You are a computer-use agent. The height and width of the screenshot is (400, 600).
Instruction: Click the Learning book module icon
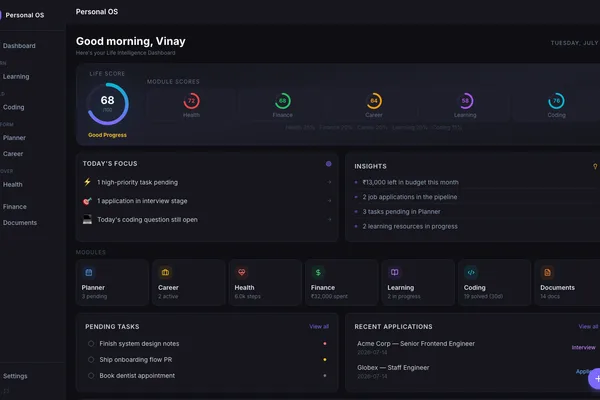pyautogui.click(x=395, y=273)
